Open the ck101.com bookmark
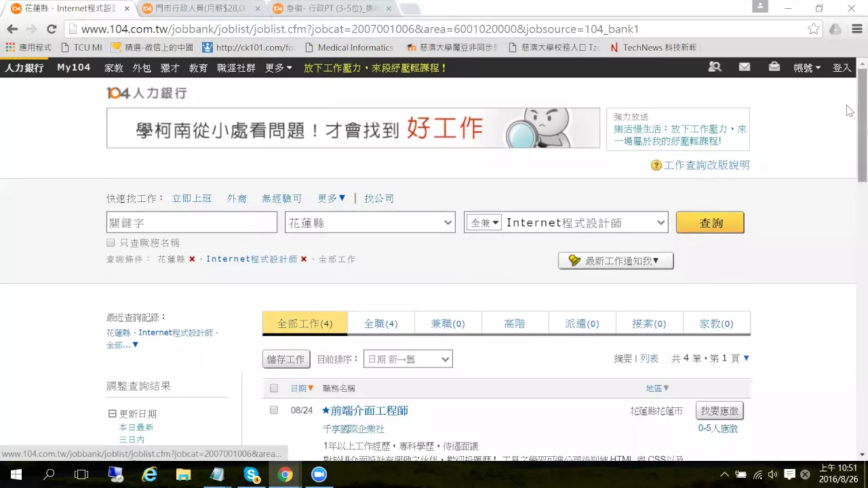Viewport: 868px width, 488px height. (x=248, y=47)
